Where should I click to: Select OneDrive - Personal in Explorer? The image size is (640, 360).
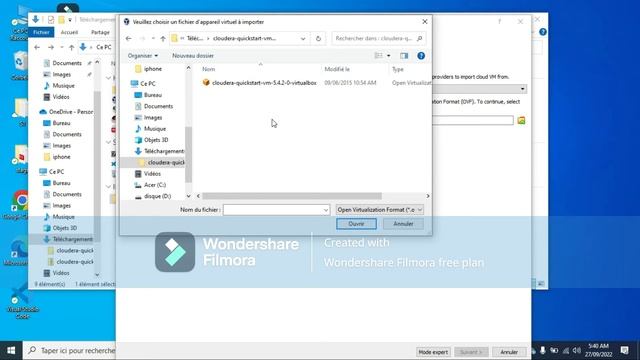(71, 112)
